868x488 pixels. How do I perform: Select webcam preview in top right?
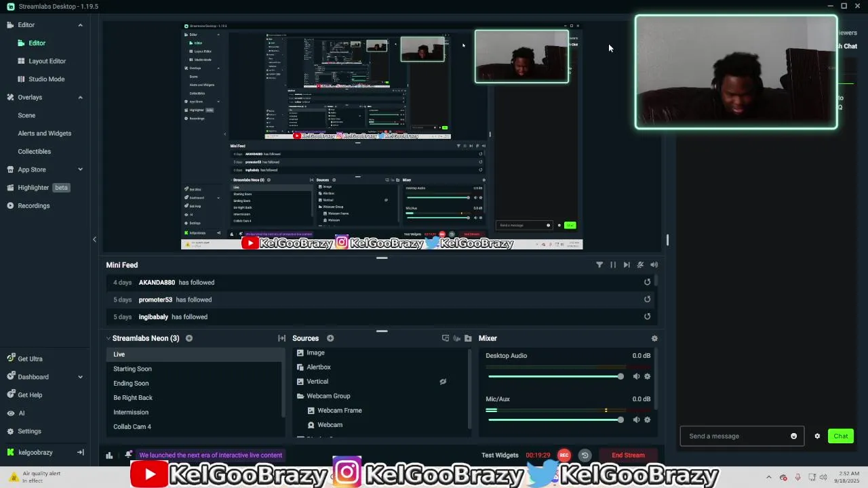pyautogui.click(x=736, y=72)
